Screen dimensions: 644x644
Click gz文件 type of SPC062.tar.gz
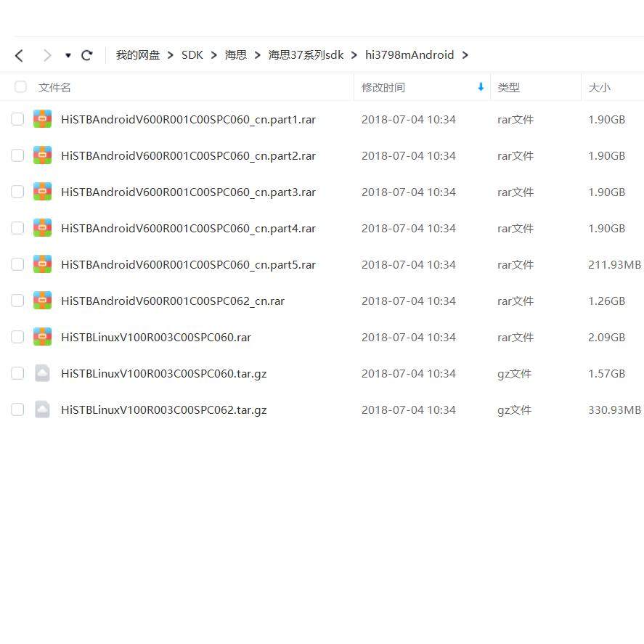point(514,410)
